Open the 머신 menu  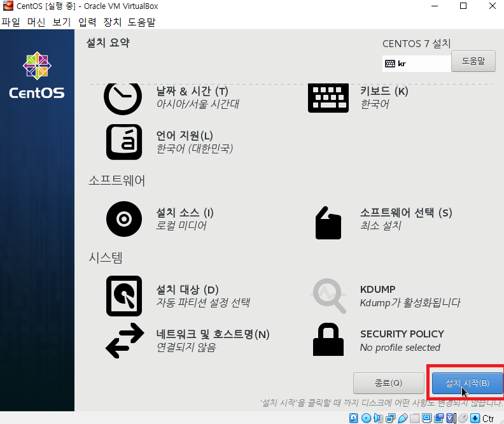(x=36, y=22)
